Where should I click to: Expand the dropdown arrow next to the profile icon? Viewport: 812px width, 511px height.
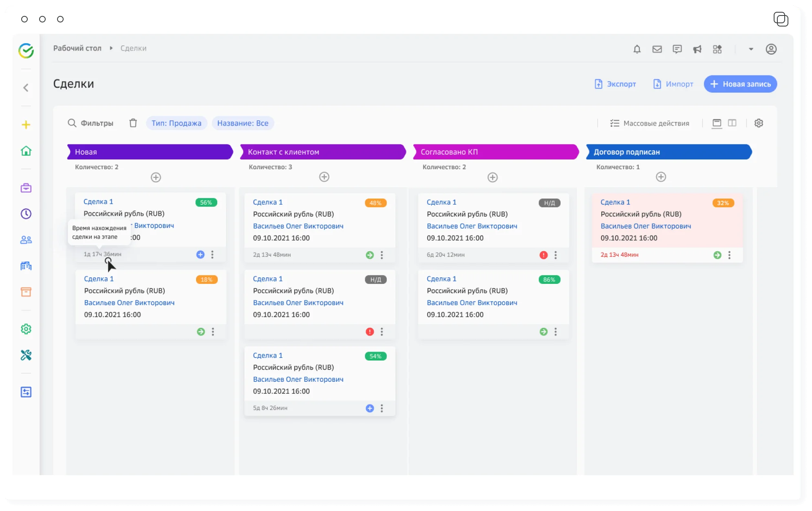pyautogui.click(x=750, y=49)
